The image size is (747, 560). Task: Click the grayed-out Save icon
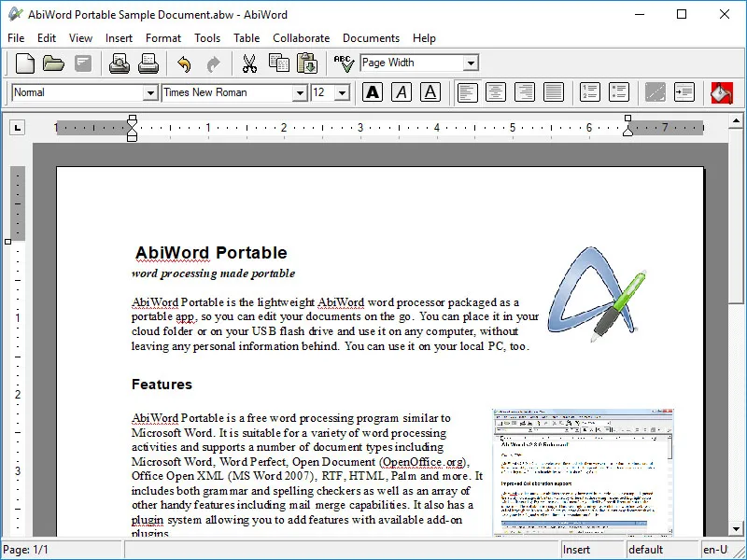click(82, 63)
